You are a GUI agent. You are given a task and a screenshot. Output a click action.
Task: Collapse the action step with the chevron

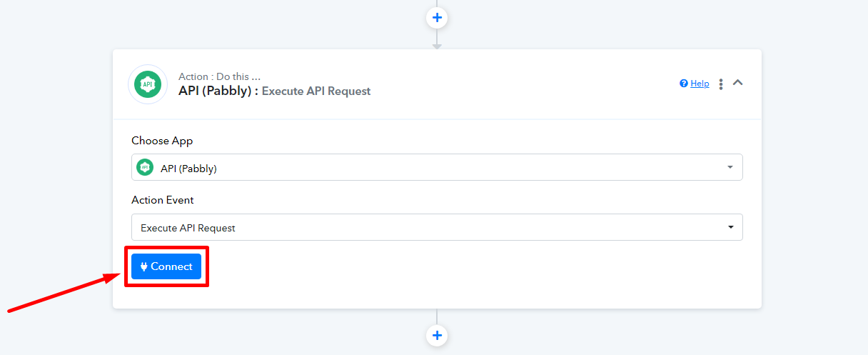738,83
